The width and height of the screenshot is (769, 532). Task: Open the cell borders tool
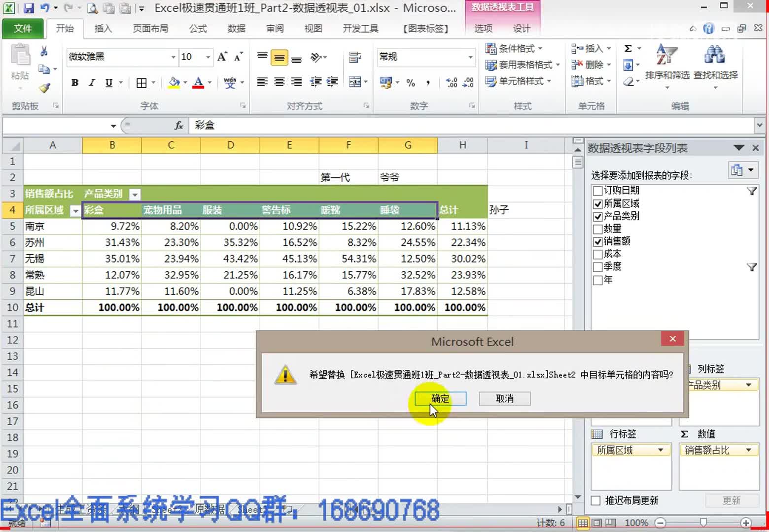point(141,83)
